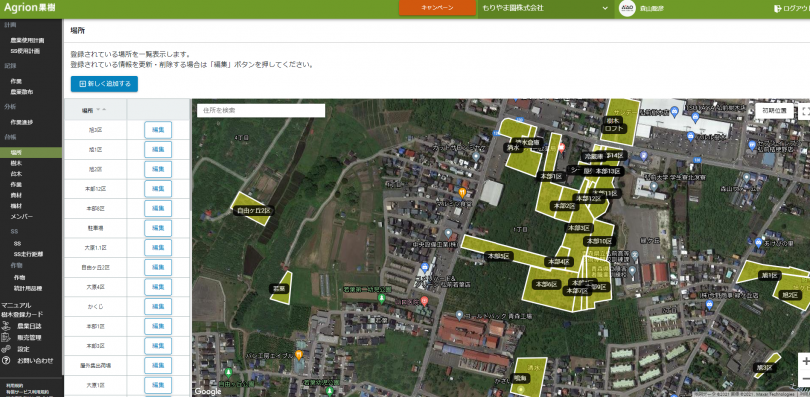The image size is (810, 397).
Task: Click the Google logo on map
Action: coord(208,391)
